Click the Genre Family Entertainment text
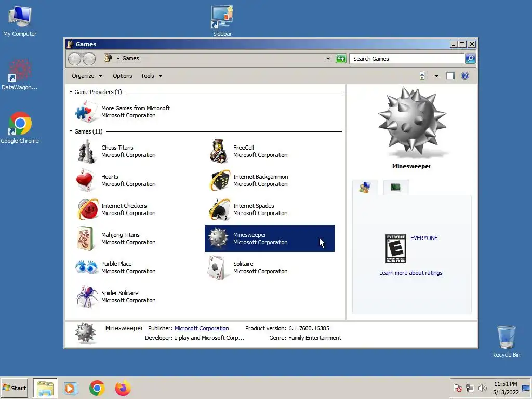 [305, 338]
